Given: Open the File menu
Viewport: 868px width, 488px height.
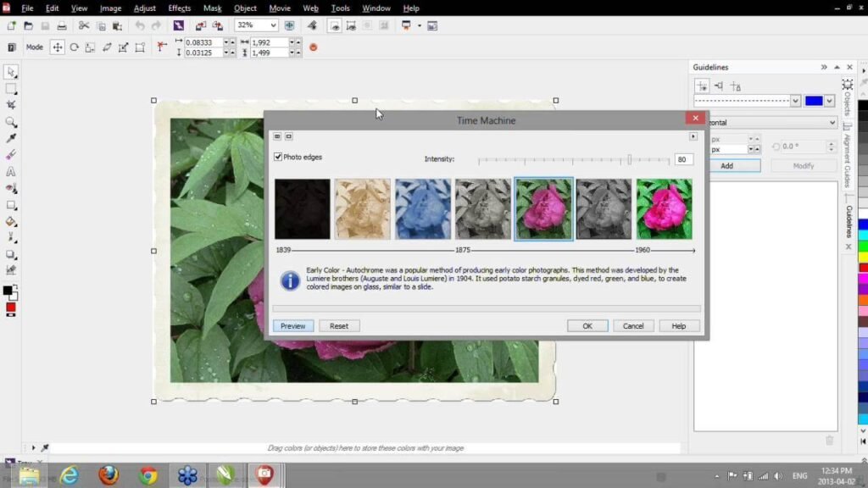Looking at the screenshot, I should (27, 8).
